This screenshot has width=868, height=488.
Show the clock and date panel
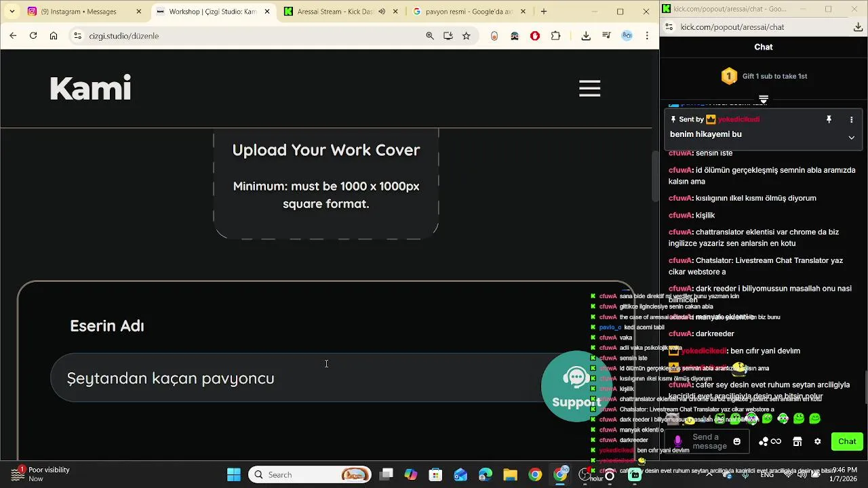pos(843,474)
